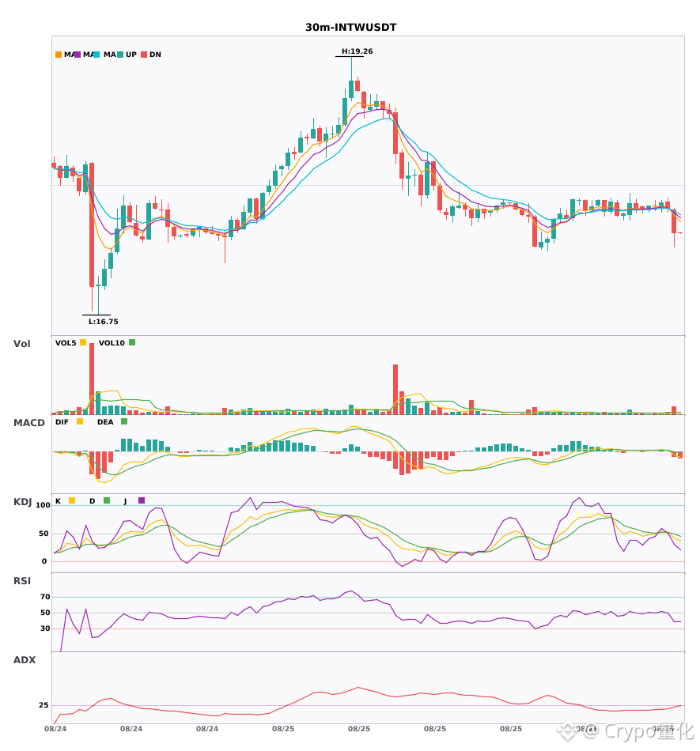Click the horizontal marker line above L:16.75
Image resolution: width=700 pixels, height=751 pixels.
(96, 315)
